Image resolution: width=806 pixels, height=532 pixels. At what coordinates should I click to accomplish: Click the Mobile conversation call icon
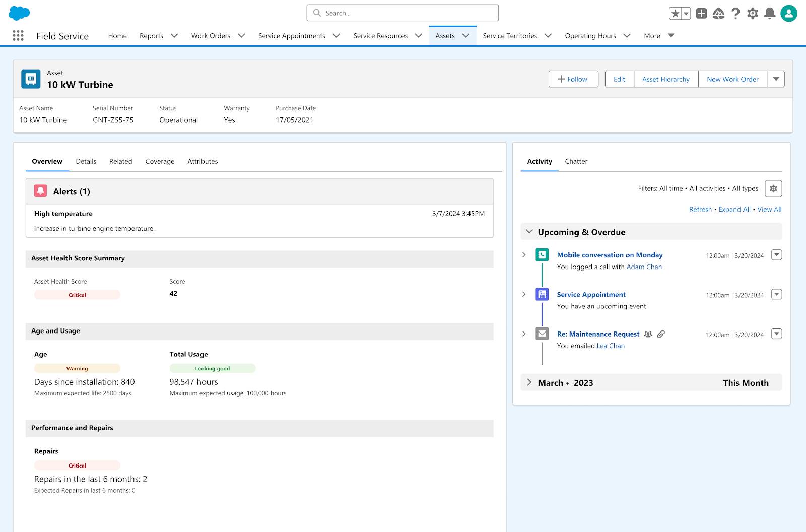[542, 255]
